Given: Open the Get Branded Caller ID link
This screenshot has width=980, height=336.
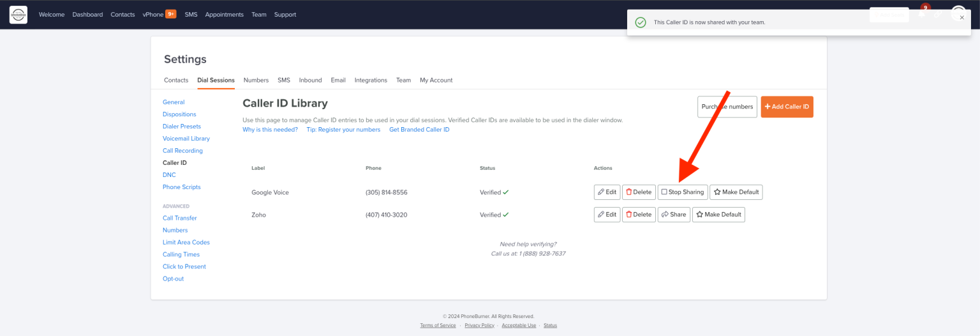Looking at the screenshot, I should point(419,130).
